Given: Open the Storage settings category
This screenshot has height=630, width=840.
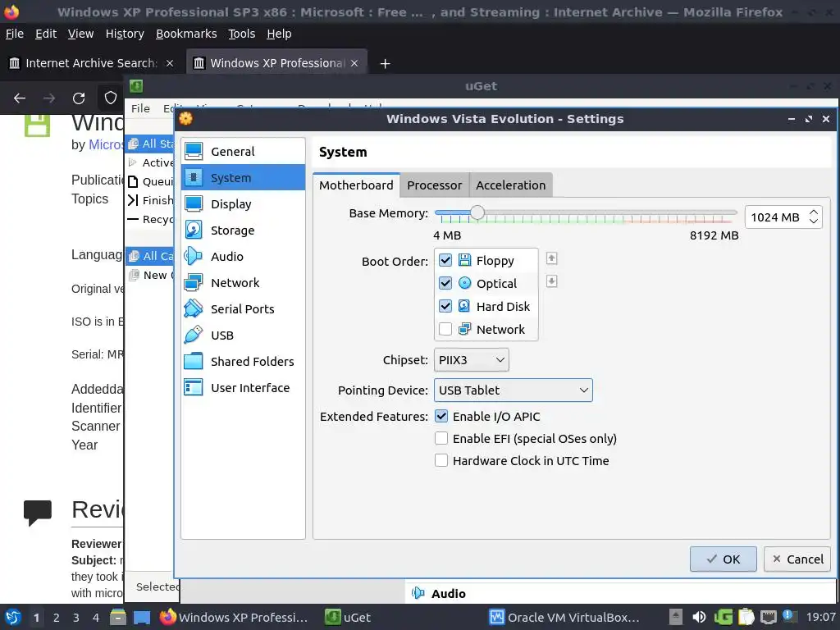Looking at the screenshot, I should pyautogui.click(x=243, y=231).
